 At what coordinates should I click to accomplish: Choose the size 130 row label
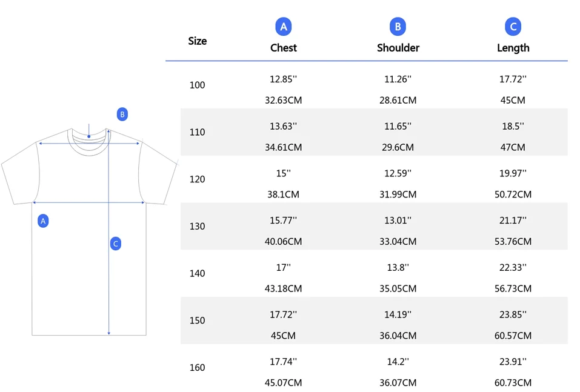pyautogui.click(x=198, y=227)
